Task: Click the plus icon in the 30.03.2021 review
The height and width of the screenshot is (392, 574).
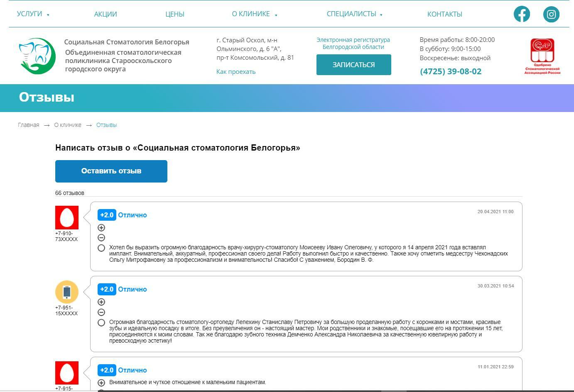Action: pyautogui.click(x=101, y=302)
